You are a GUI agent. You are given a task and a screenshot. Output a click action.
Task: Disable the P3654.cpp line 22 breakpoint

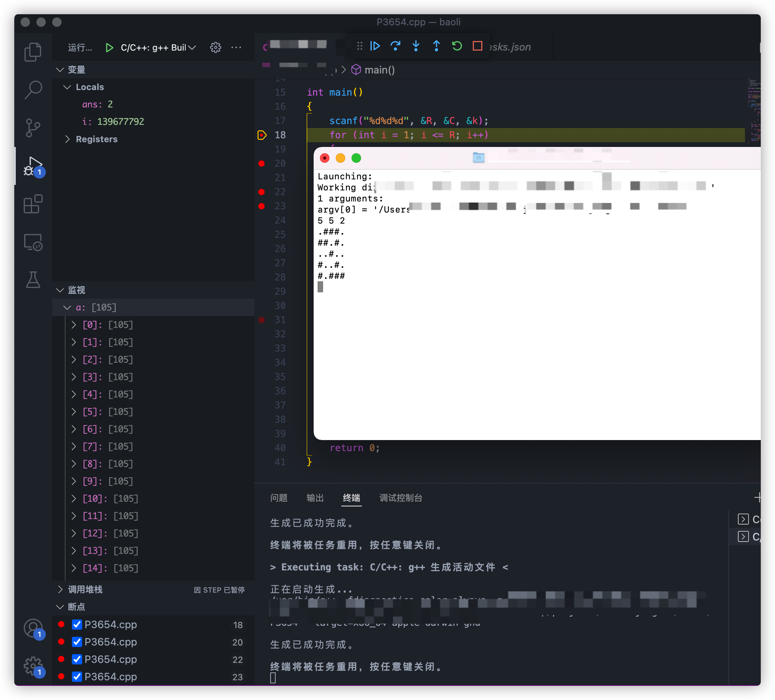[77, 659]
